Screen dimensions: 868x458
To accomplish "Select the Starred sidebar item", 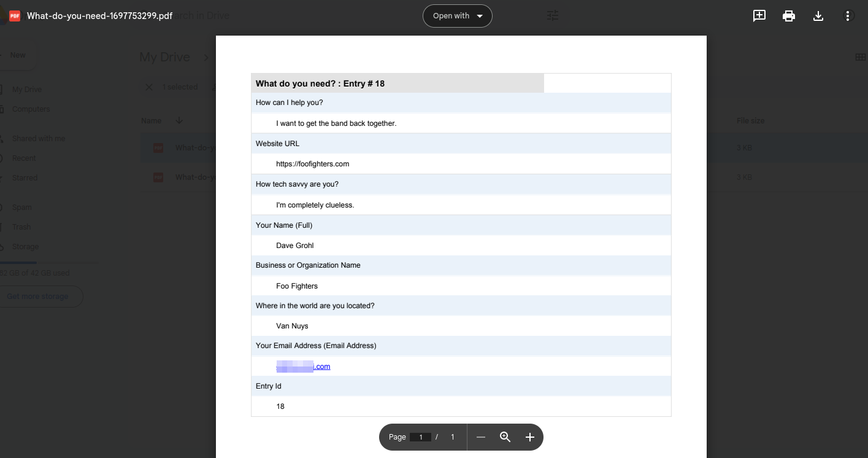I will [23, 177].
